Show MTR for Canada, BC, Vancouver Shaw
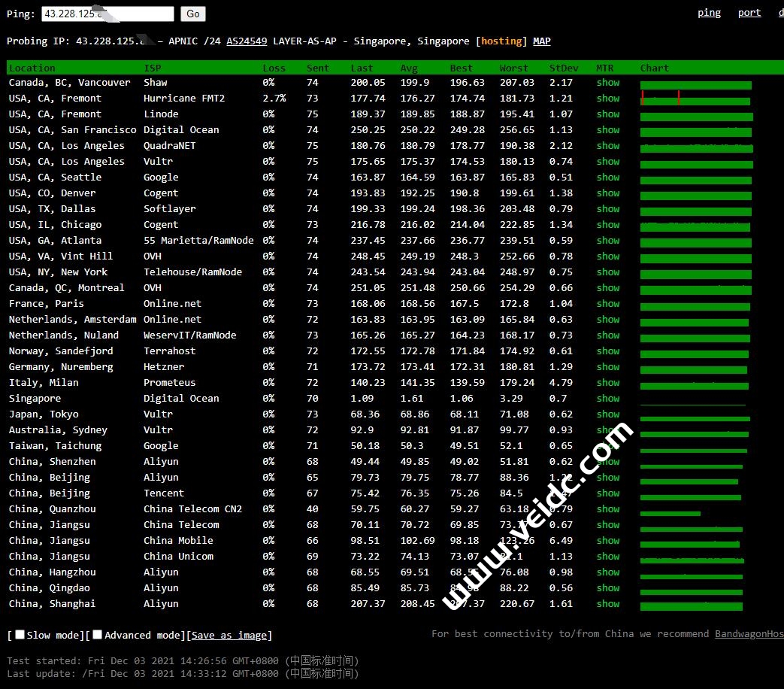 (x=608, y=83)
